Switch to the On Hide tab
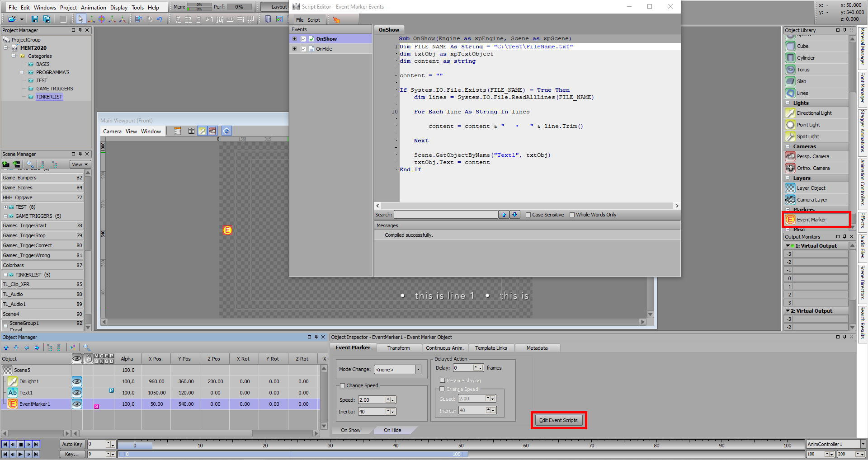This screenshot has width=868, height=460. coord(392,430)
